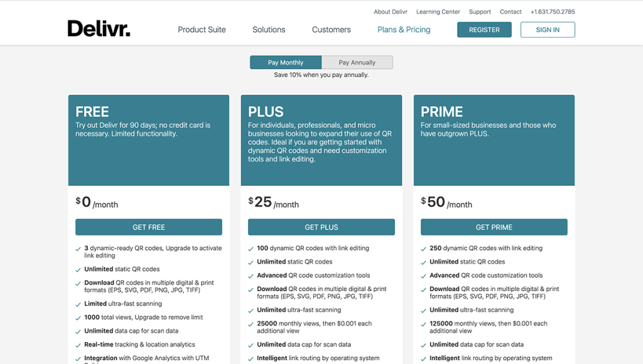The height and width of the screenshot is (364, 643).
Task: Click the checkmark beside 100 dynamic QR codes
Action: pos(251,248)
